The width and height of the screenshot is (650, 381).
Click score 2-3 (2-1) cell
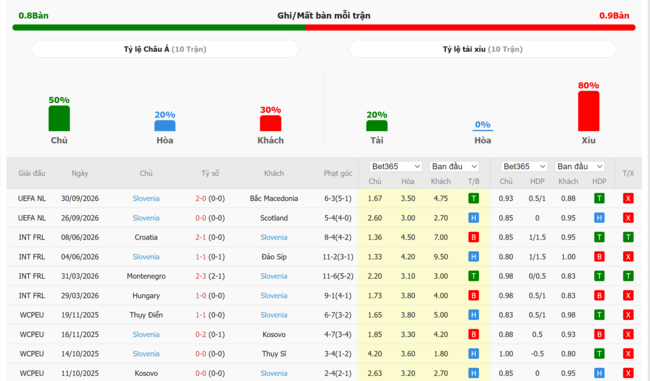pyautogui.click(x=210, y=276)
